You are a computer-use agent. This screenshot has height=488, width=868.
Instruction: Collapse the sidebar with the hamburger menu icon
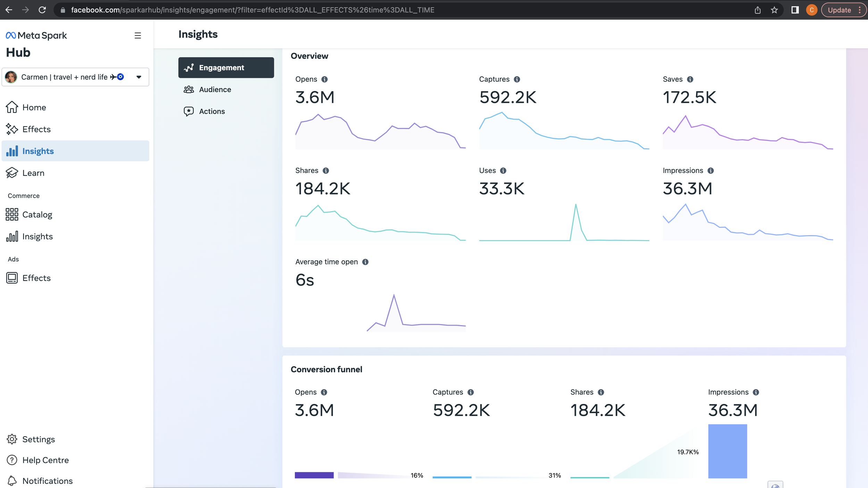137,35
